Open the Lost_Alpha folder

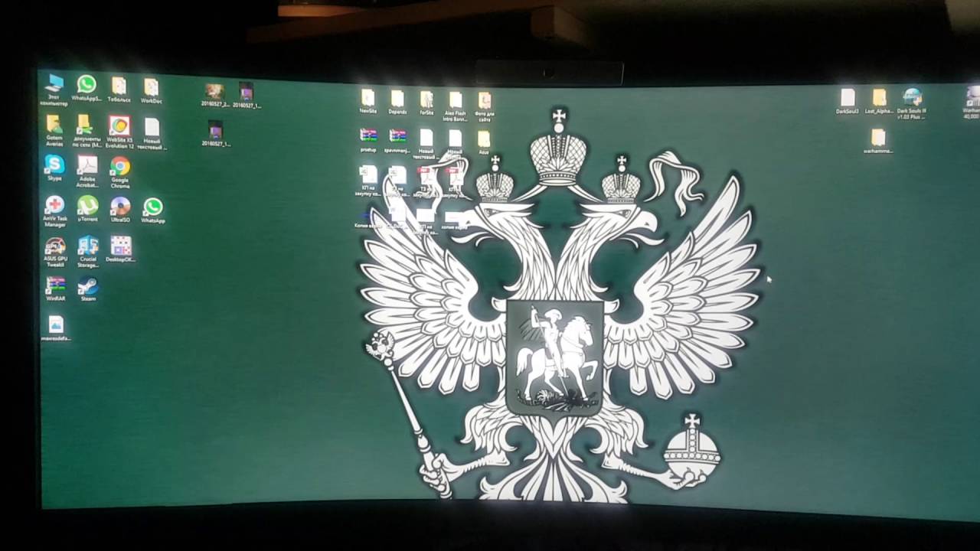click(880, 101)
